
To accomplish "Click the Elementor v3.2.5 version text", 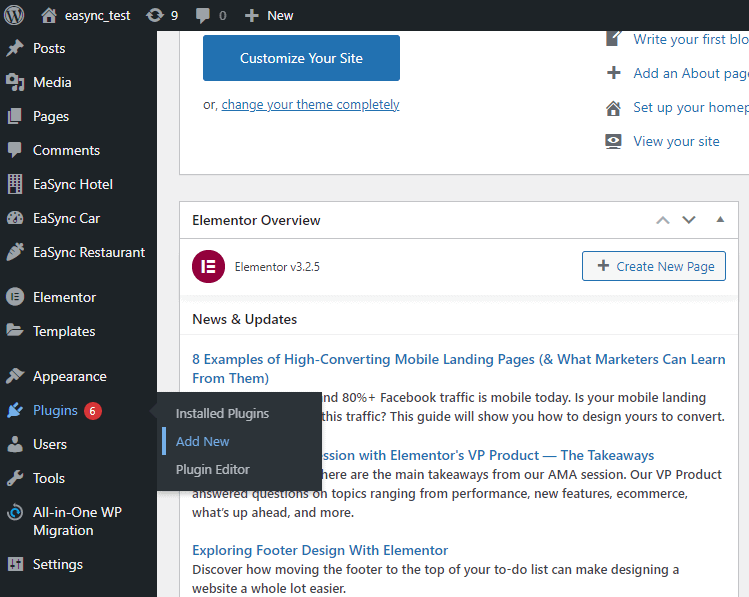I will point(277,267).
